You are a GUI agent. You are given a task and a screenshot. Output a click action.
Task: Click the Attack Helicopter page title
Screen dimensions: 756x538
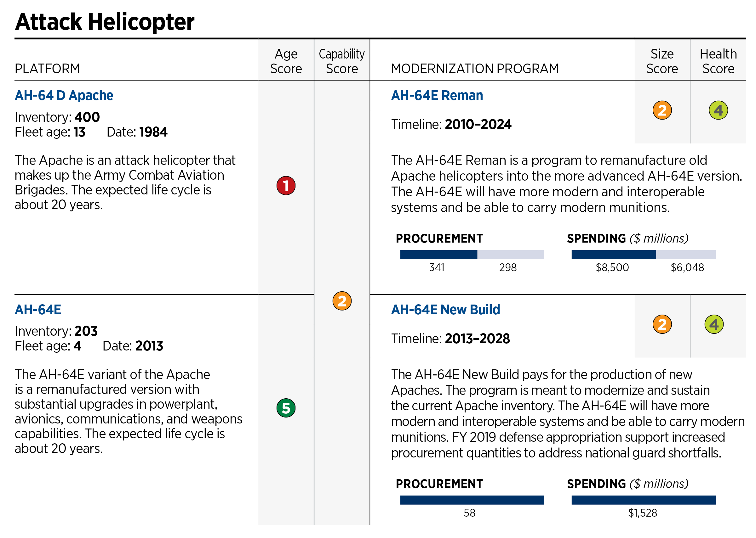coord(105,22)
